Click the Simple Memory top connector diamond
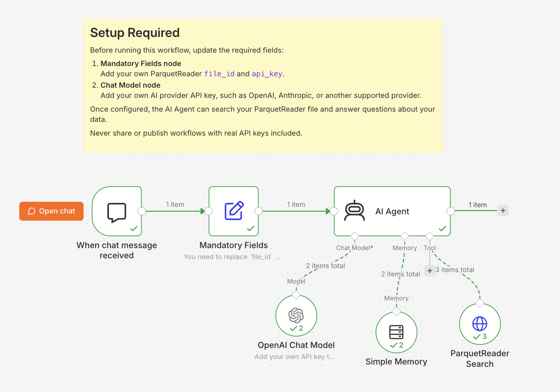 (396, 312)
